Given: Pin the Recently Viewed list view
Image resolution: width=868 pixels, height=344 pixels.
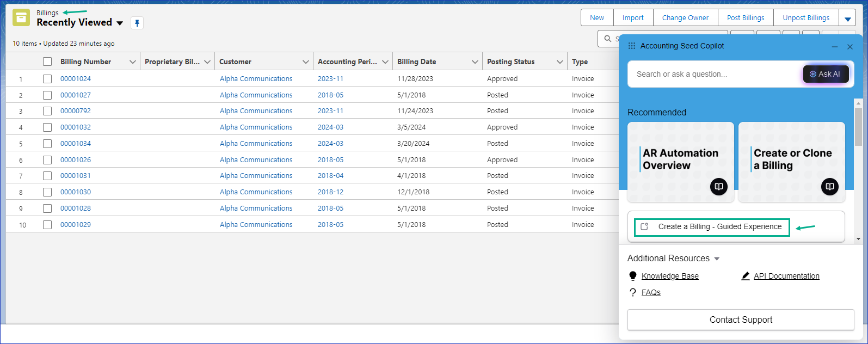Looking at the screenshot, I should tap(137, 23).
